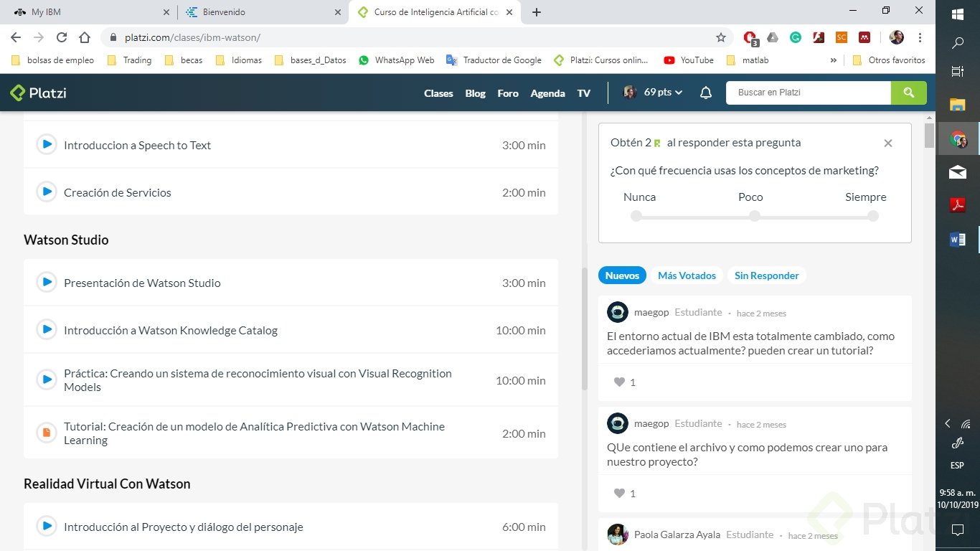The height and width of the screenshot is (551, 980).
Task: Open Clases in the Platzi navigation
Action: (438, 93)
